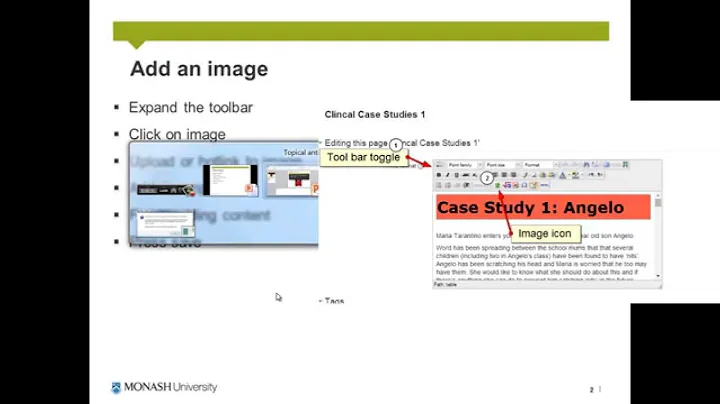Toggle Underline formatting in the editor
The width and height of the screenshot is (720, 404).
456,175
